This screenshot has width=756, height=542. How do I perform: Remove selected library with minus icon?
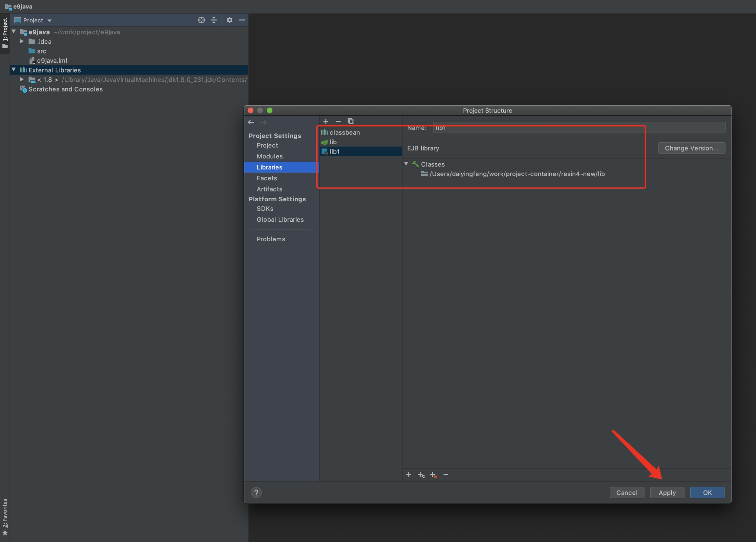[x=338, y=121]
